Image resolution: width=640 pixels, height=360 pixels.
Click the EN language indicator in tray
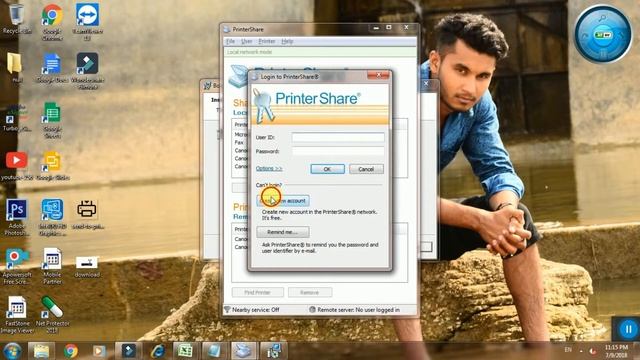click(568, 350)
